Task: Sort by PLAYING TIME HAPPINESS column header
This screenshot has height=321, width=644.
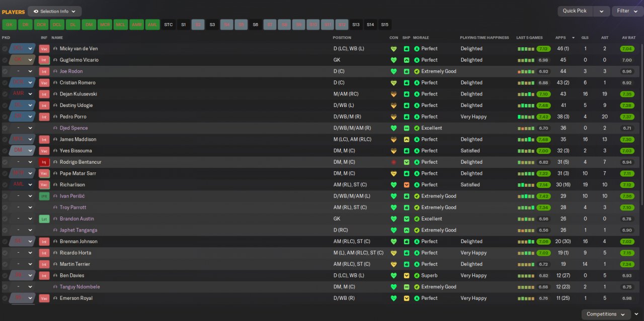Action: point(485,38)
